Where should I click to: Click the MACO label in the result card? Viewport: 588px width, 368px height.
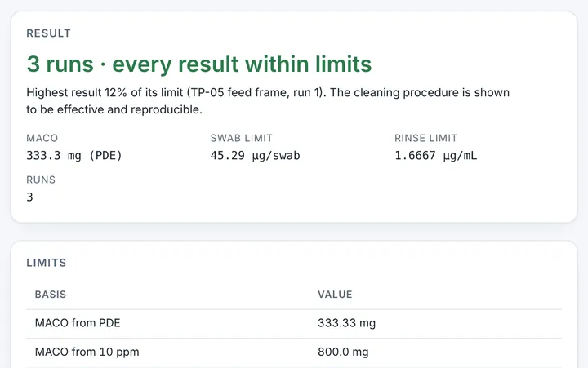[x=42, y=138]
